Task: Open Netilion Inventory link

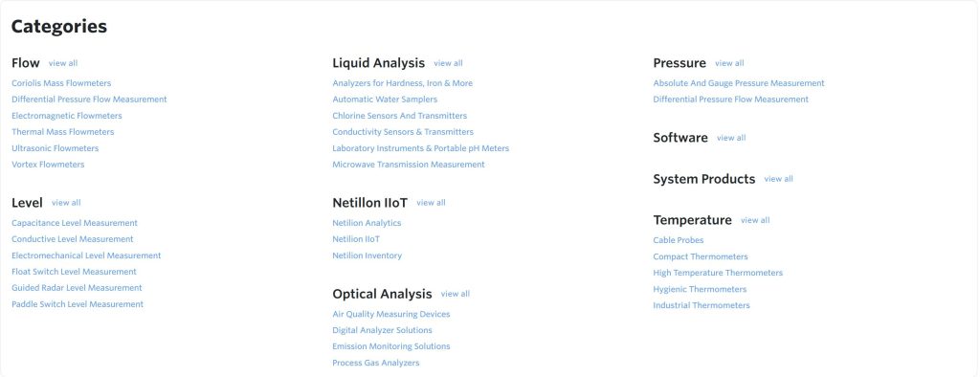Action: [x=367, y=255]
